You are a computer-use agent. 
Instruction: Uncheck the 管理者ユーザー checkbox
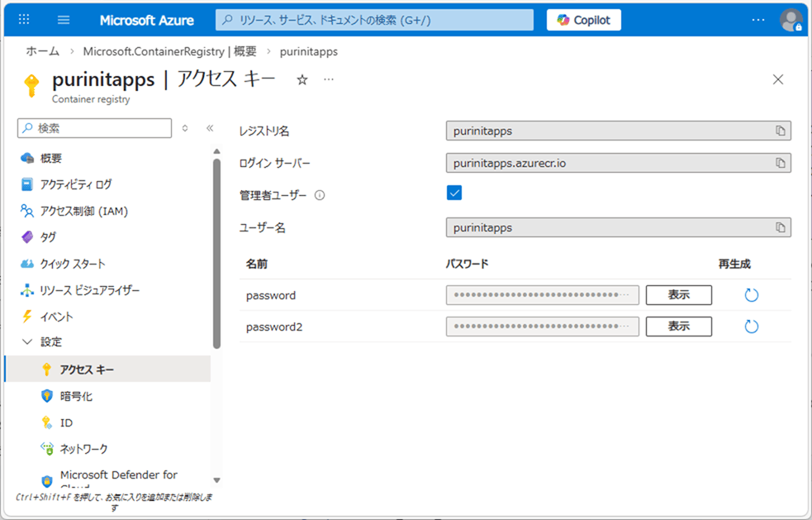coord(454,193)
